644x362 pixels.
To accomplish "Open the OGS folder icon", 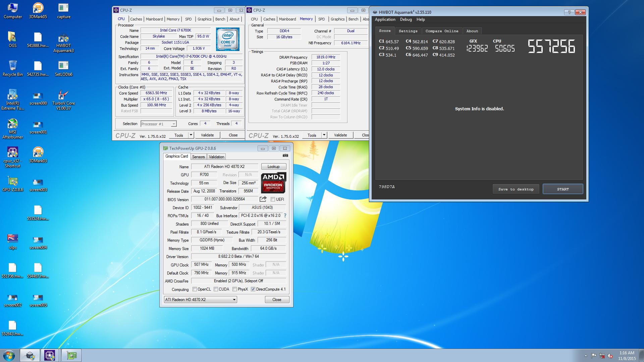I will [x=12, y=40].
